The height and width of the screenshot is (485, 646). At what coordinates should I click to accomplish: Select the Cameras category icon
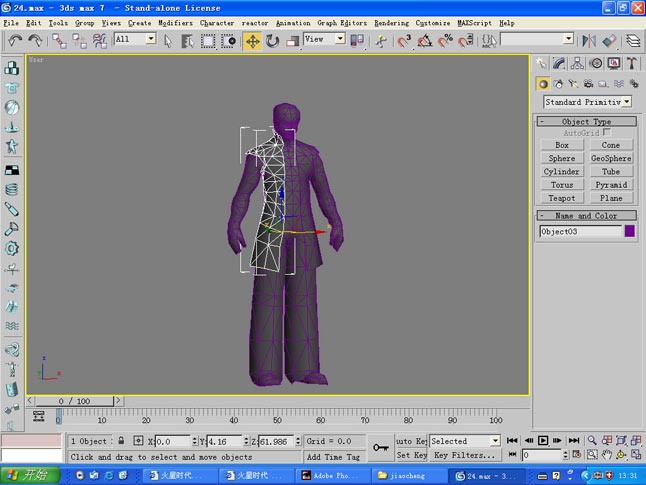pyautogui.click(x=588, y=84)
